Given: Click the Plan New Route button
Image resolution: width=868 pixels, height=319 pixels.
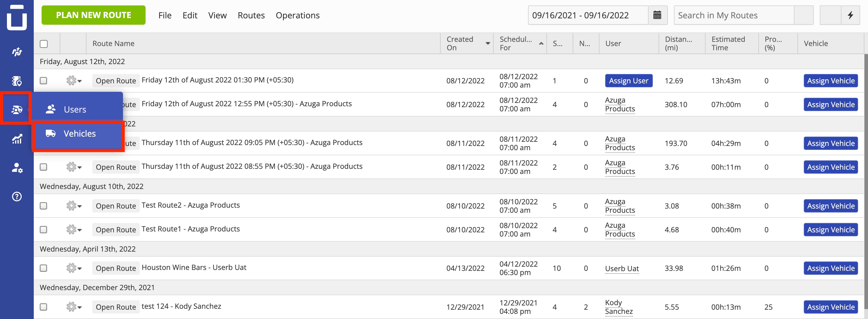Looking at the screenshot, I should [93, 15].
